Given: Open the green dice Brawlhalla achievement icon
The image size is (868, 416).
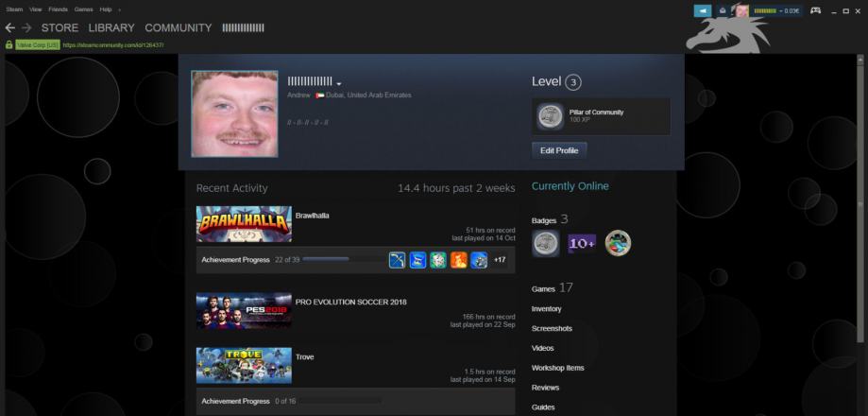Looking at the screenshot, I should point(438,260).
